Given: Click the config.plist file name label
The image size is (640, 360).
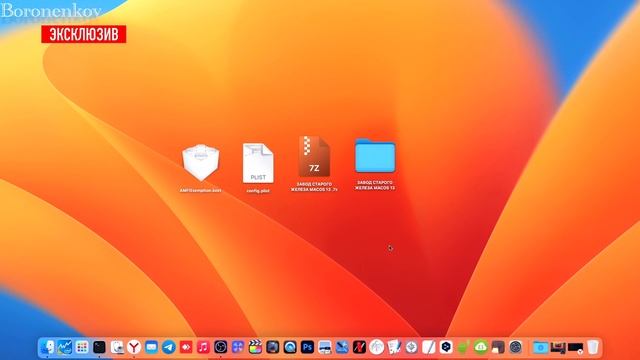Looking at the screenshot, I should (258, 191).
